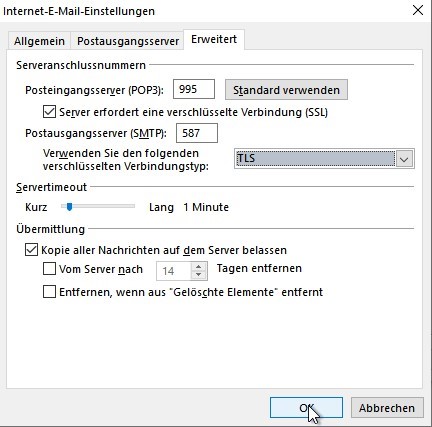Decrease days with the down stepper arrow
Screen dimensions: 432x427
pos(199,275)
